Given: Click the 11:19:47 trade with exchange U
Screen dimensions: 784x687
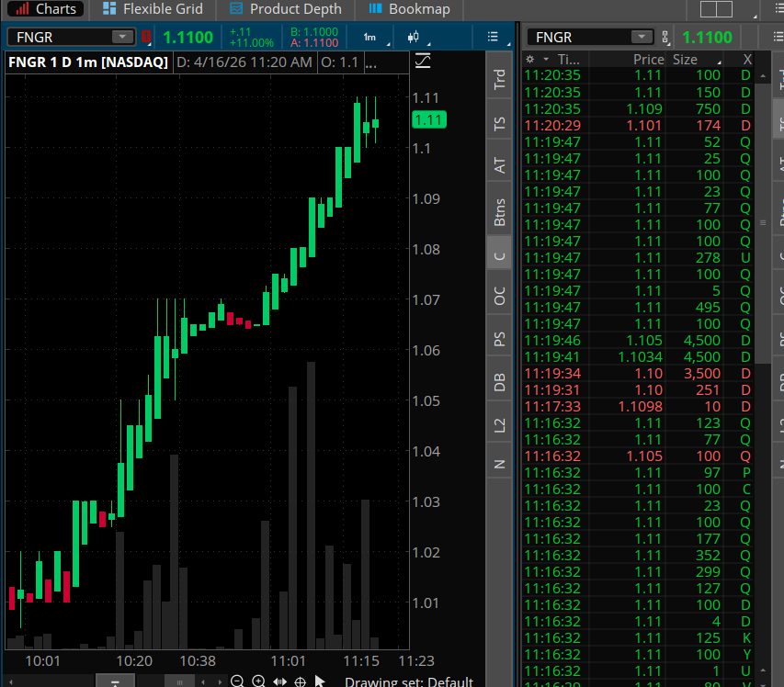Looking at the screenshot, I should click(x=638, y=258).
